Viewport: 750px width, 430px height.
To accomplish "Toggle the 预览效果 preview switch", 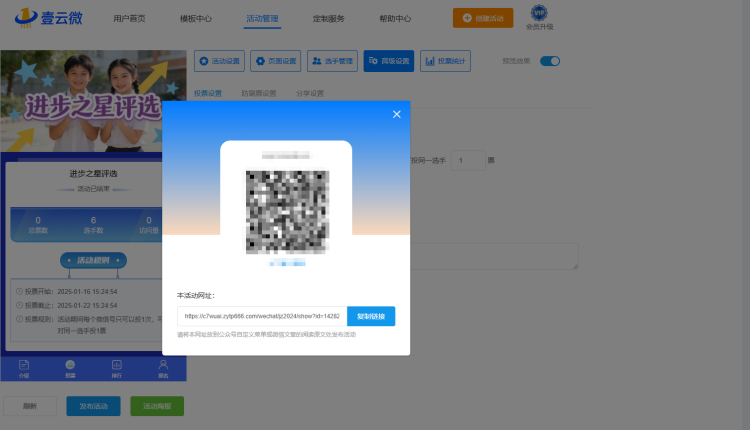I will (x=550, y=61).
